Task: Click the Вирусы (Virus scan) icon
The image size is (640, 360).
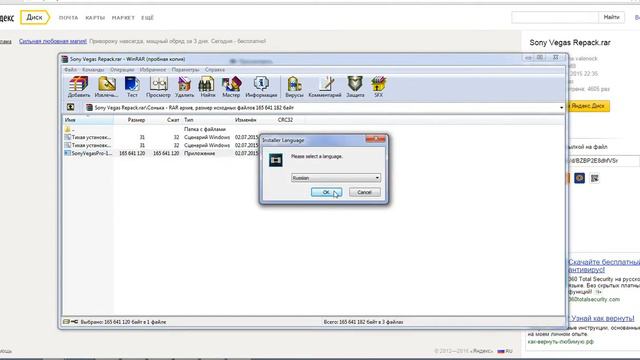Action: (x=294, y=87)
